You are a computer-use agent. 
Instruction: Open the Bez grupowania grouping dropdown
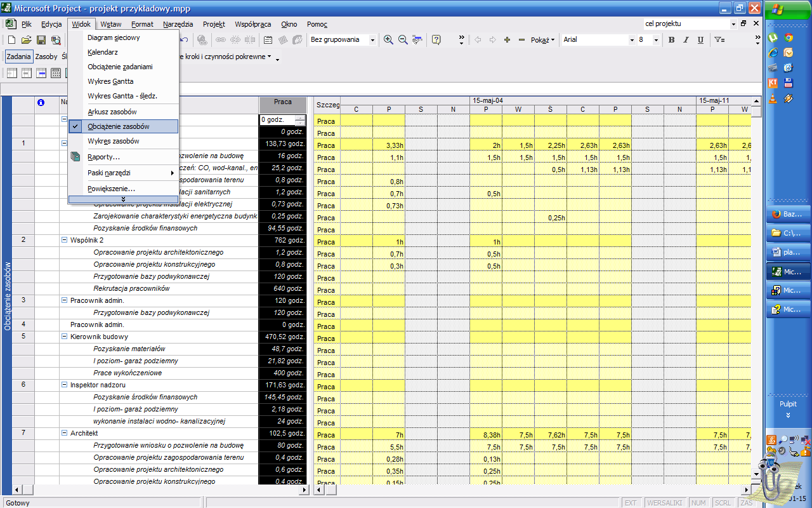(x=372, y=40)
